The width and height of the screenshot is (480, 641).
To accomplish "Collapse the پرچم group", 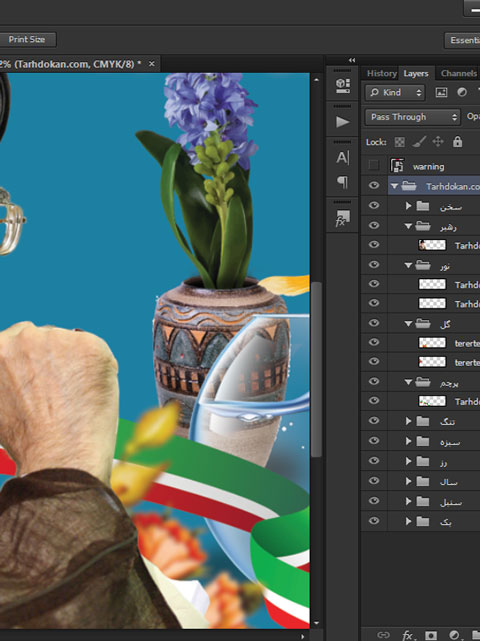I will (408, 382).
